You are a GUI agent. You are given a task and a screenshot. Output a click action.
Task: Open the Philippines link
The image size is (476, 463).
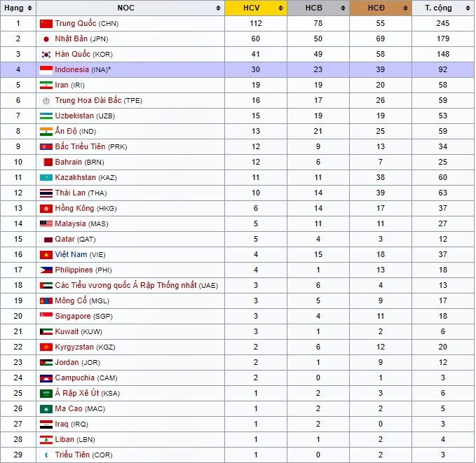tap(74, 270)
